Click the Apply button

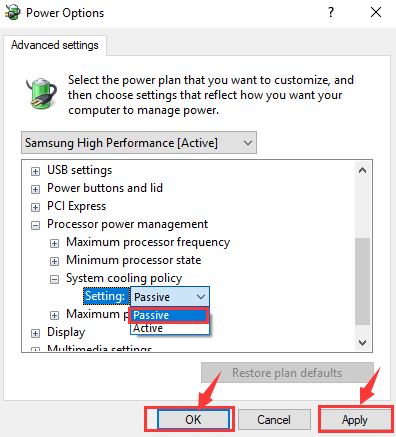tap(355, 419)
